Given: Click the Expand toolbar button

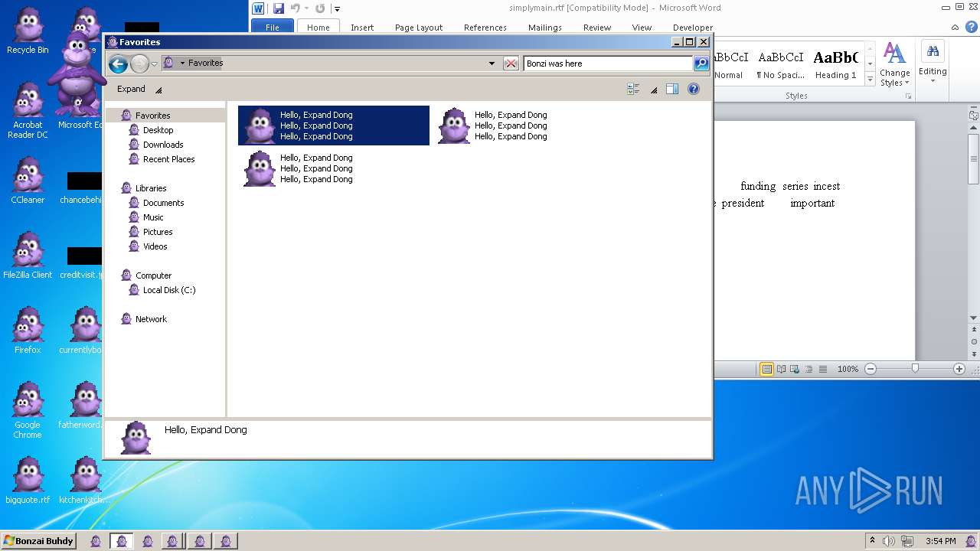Looking at the screenshot, I should click(x=131, y=89).
